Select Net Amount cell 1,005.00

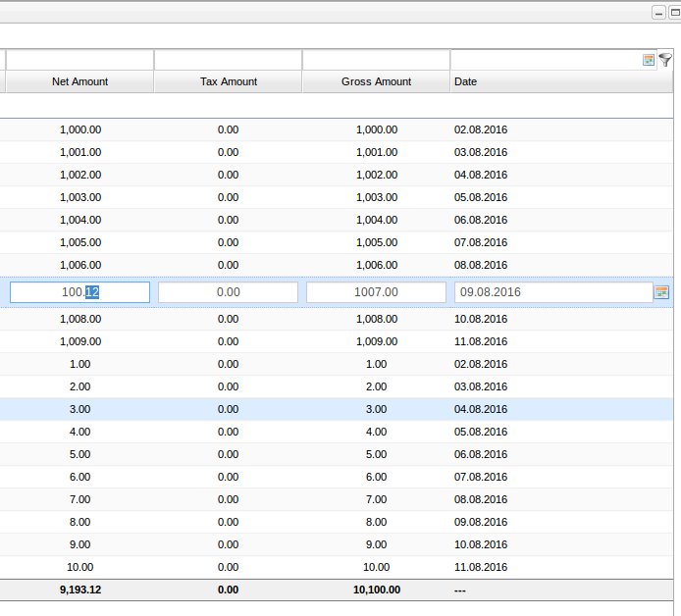(x=80, y=242)
